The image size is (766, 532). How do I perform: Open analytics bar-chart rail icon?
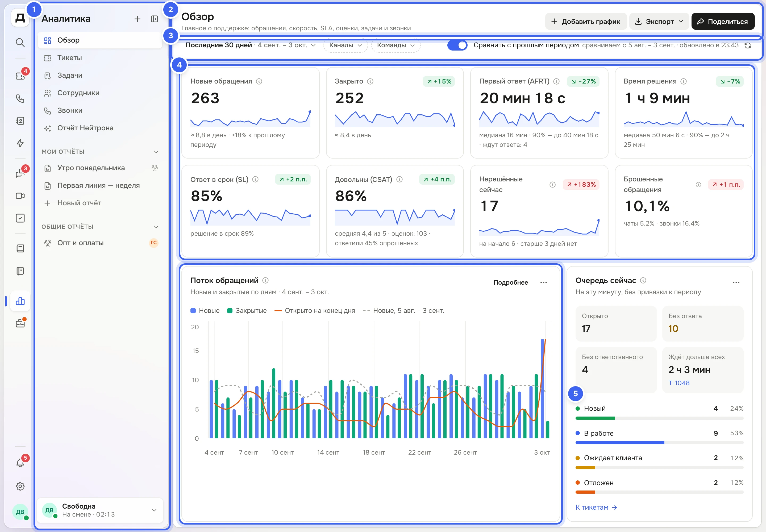pos(20,301)
